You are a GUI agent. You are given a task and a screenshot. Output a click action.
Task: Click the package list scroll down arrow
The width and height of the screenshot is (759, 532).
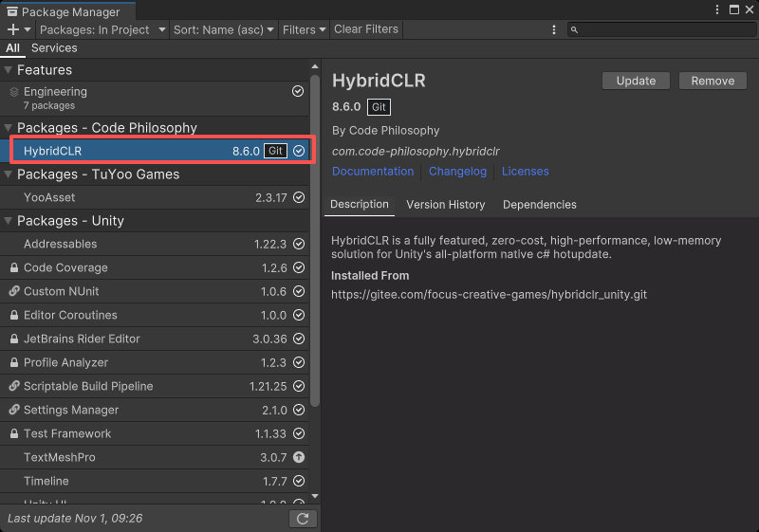(x=315, y=496)
